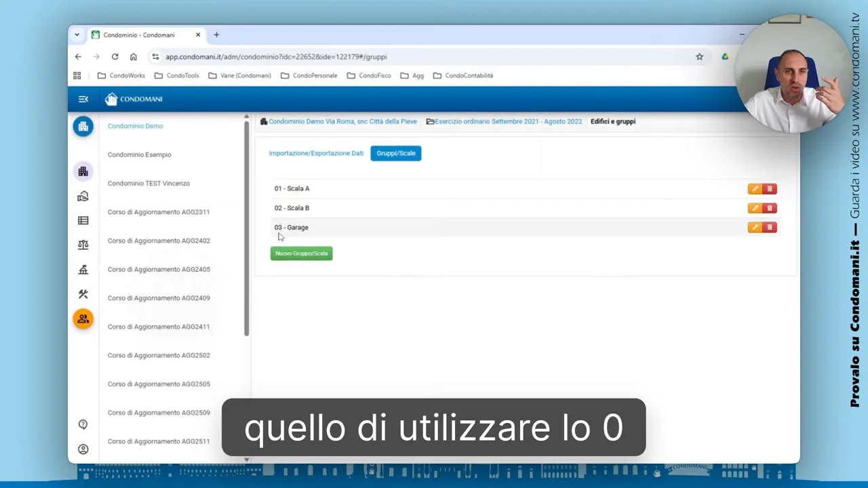The width and height of the screenshot is (868, 488).
Task: Click inside the browser address bar
Action: [407, 57]
